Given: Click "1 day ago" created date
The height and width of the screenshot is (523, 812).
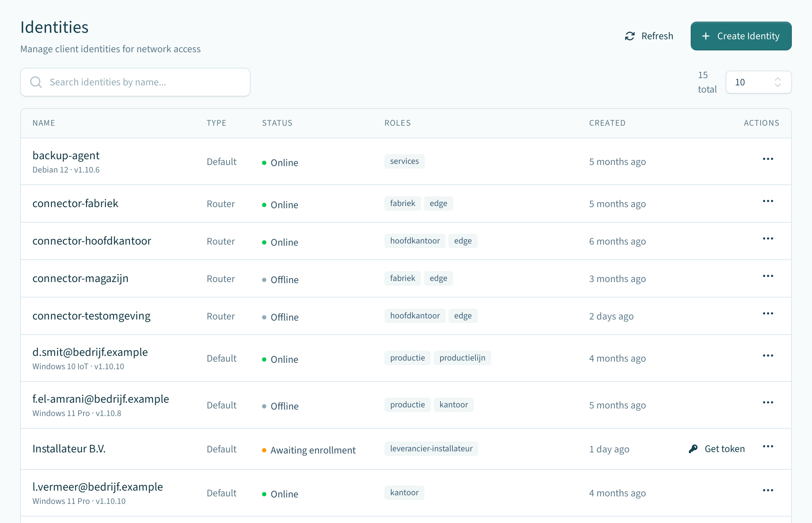Looking at the screenshot, I should tap(609, 449).
